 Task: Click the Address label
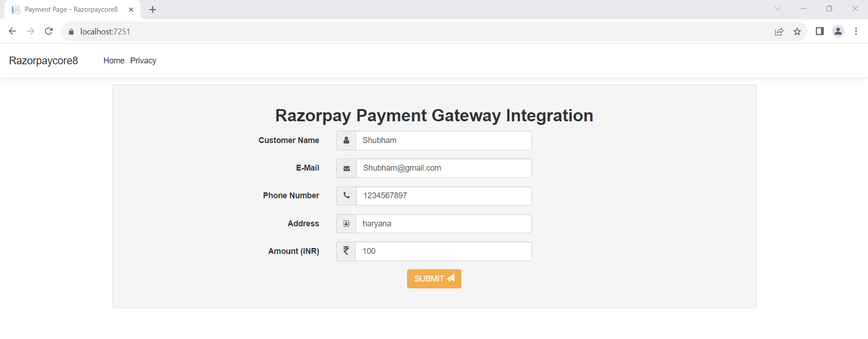[x=303, y=224]
